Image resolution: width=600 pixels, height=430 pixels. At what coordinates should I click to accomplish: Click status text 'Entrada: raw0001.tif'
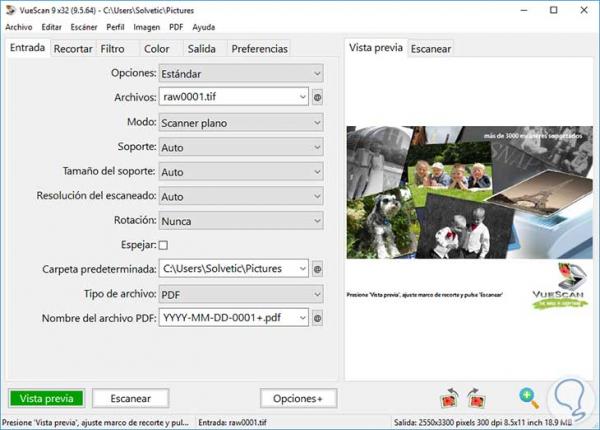tap(232, 423)
